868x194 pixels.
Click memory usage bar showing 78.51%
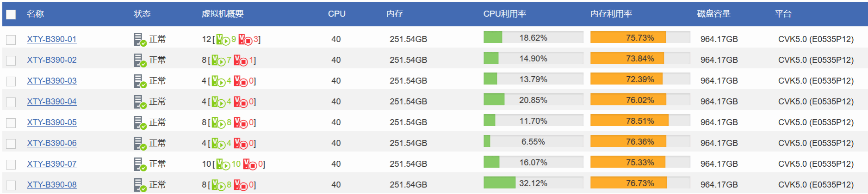click(640, 121)
